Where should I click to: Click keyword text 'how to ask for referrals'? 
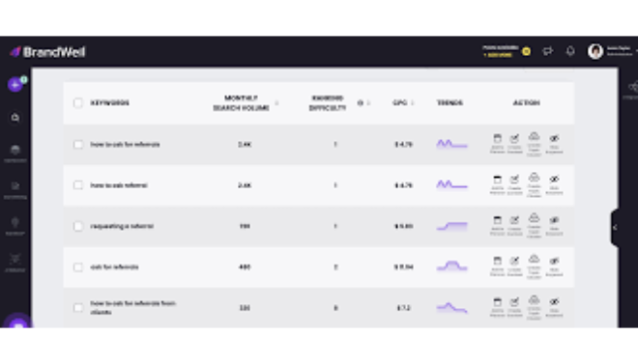point(125,144)
